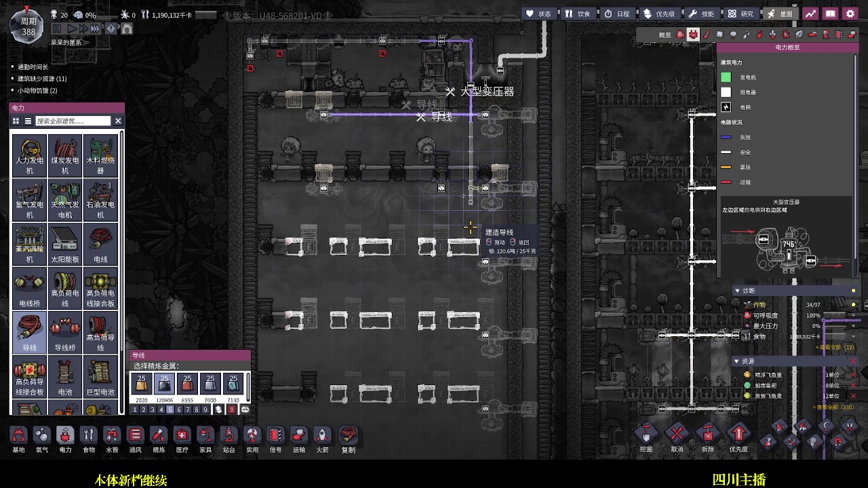Screen dimensions: 868x488
Task: Open the database book button
Action: [830, 14]
